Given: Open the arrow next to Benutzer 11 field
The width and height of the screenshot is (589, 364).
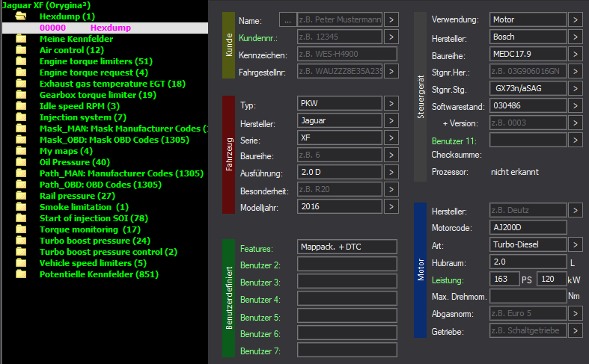Looking at the screenshot, I should [576, 141].
